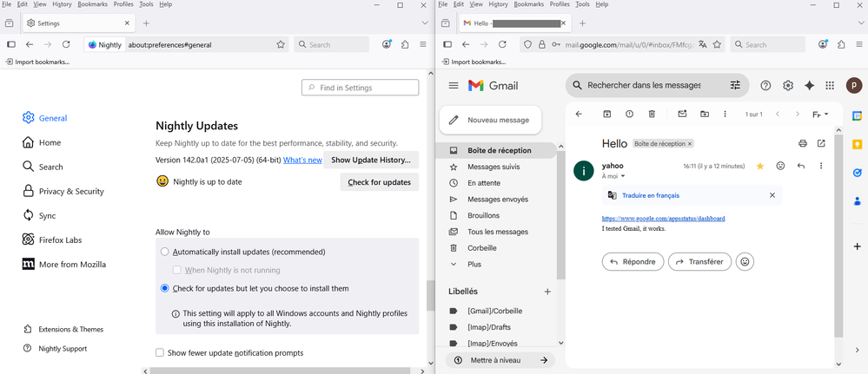
Task: Click the Settings page vertical scrollbar
Action: tap(429, 295)
